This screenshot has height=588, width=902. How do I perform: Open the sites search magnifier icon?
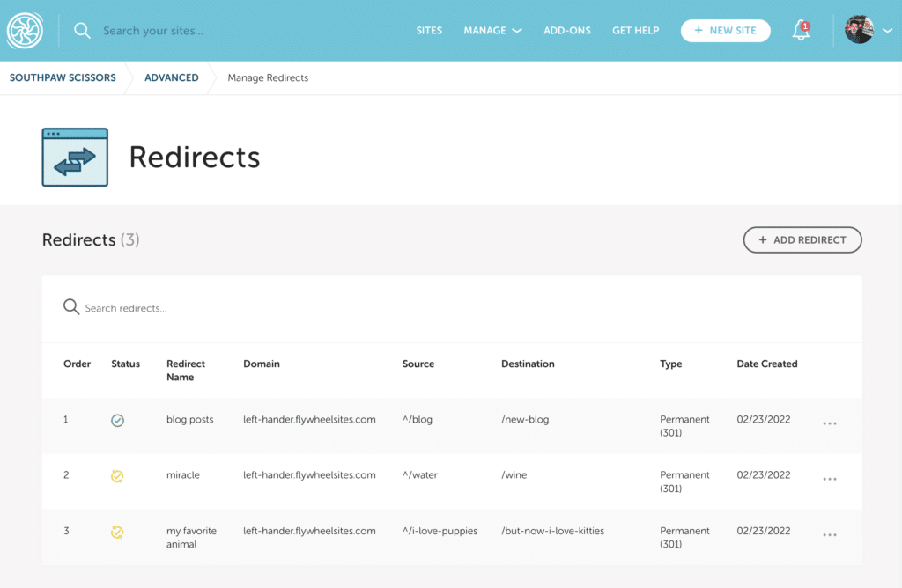[x=82, y=30]
